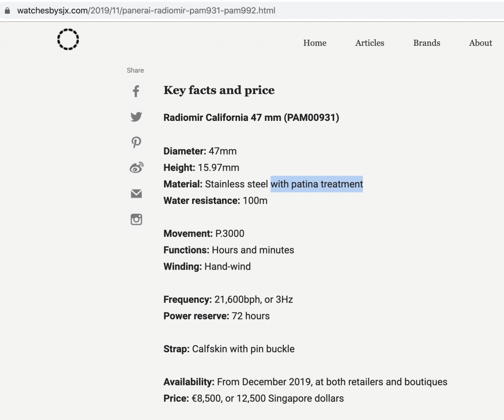Click the Twitter share icon
The width and height of the screenshot is (504, 420).
[x=136, y=117]
